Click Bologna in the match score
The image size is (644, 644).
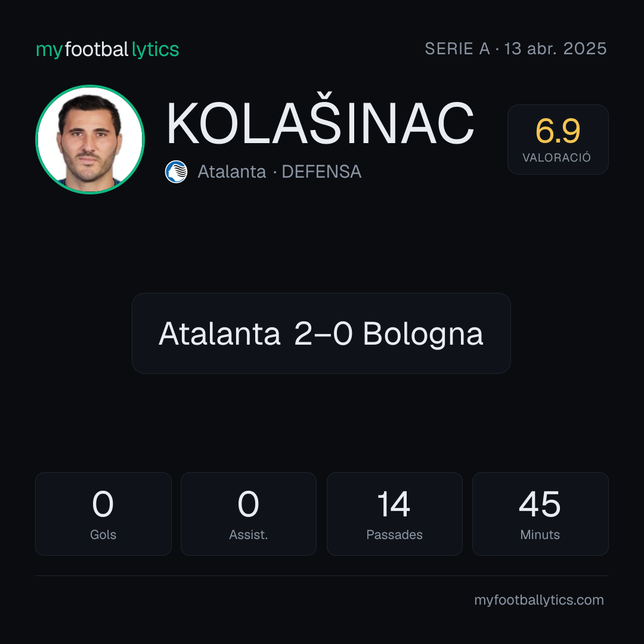point(423,334)
